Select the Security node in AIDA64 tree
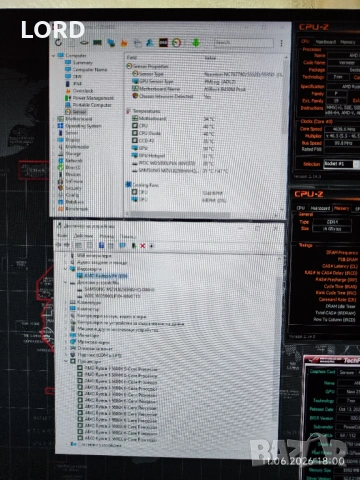Viewport: 360px width, 480px height. pyautogui.click(x=70, y=188)
